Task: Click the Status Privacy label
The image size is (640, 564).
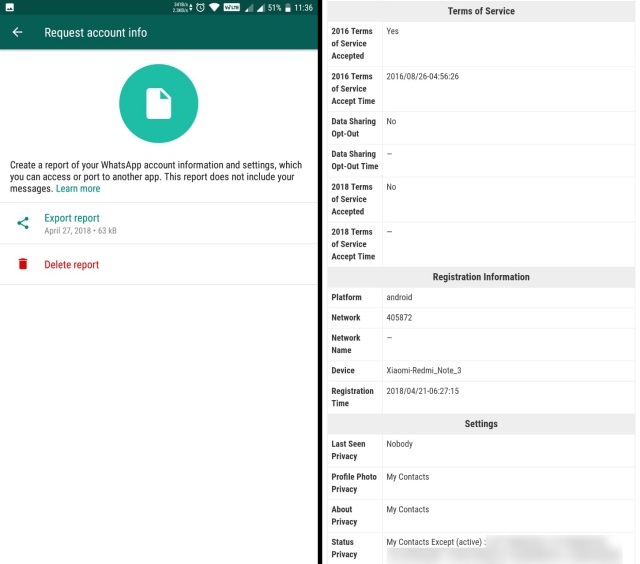Action: [344, 548]
